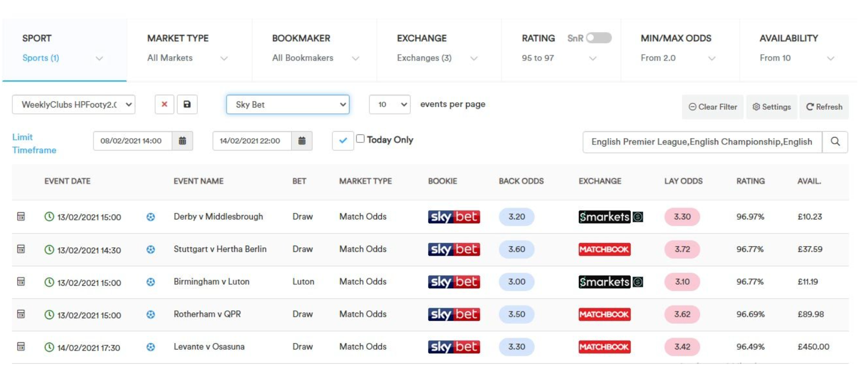This screenshot has height=381, width=868.
Task: Sort by Back Odds column header
Action: (x=521, y=181)
